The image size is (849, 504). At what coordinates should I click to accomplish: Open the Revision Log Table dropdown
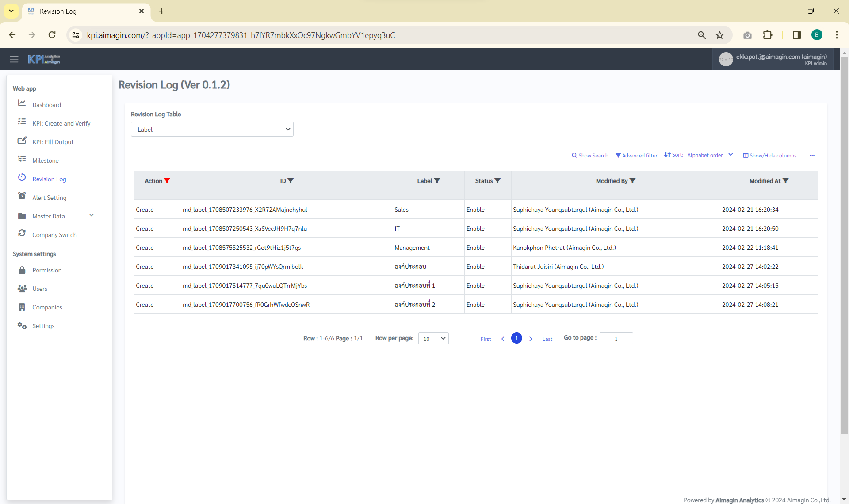click(x=212, y=130)
